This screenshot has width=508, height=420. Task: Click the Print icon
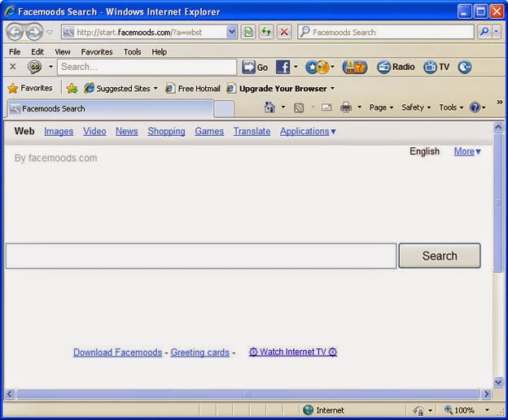[x=346, y=107]
